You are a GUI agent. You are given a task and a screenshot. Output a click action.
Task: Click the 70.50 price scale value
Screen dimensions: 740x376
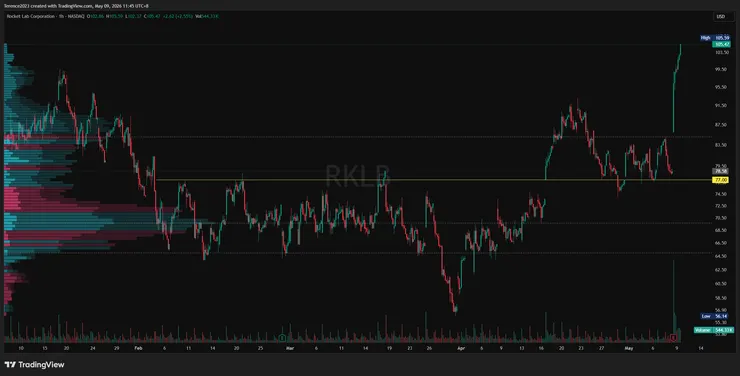tap(721, 218)
